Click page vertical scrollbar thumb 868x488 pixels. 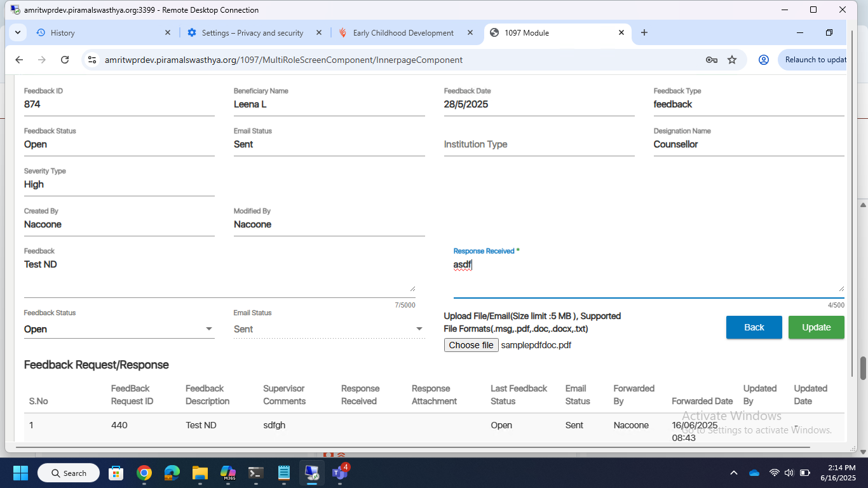coord(863,369)
